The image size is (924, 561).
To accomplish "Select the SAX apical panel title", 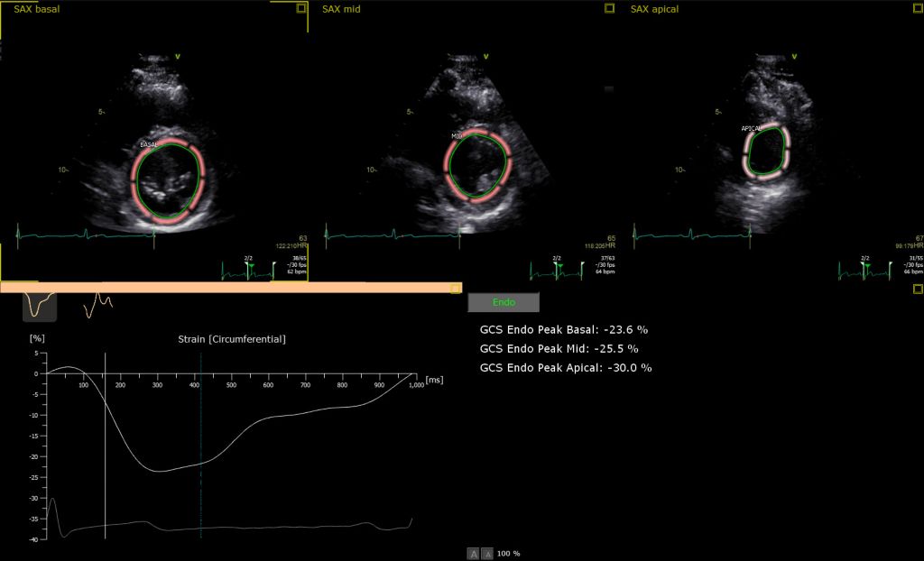I will 654,9.
